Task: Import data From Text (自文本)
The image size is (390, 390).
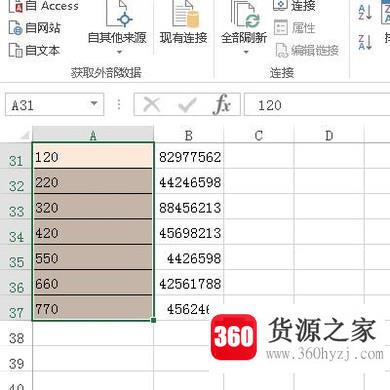Action: pos(34,50)
